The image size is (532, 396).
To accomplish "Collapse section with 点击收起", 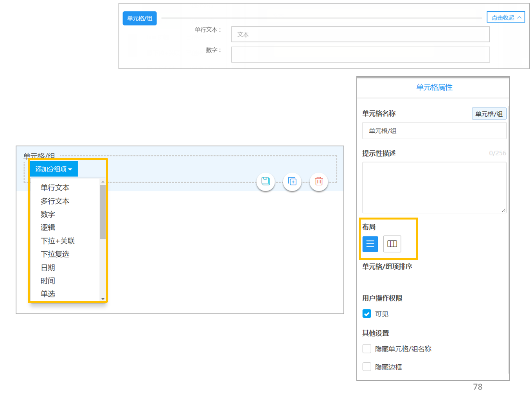I will pyautogui.click(x=506, y=17).
